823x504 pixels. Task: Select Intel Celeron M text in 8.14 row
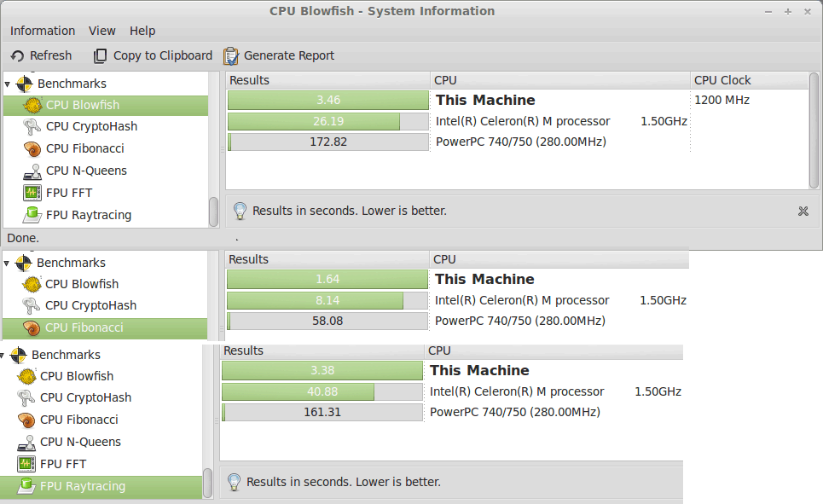[x=560, y=300]
